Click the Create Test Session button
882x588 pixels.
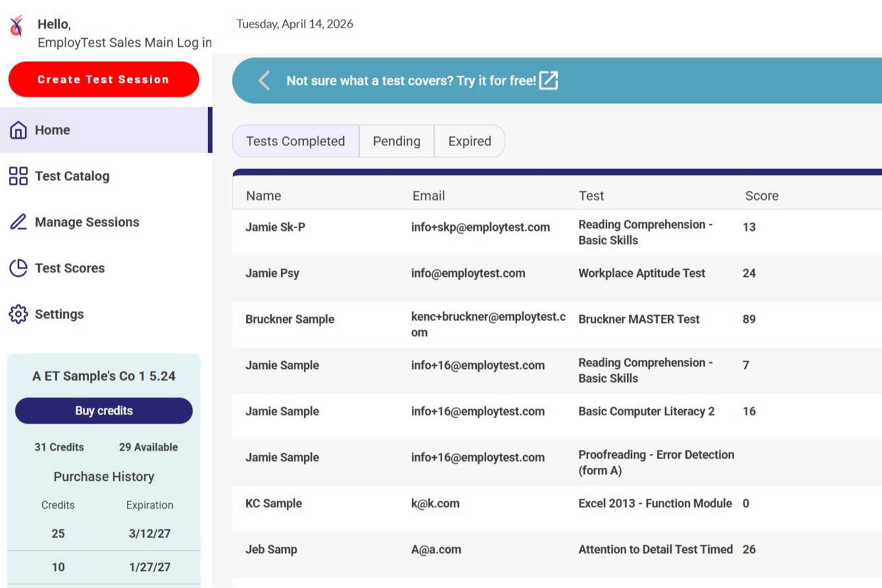coord(103,79)
